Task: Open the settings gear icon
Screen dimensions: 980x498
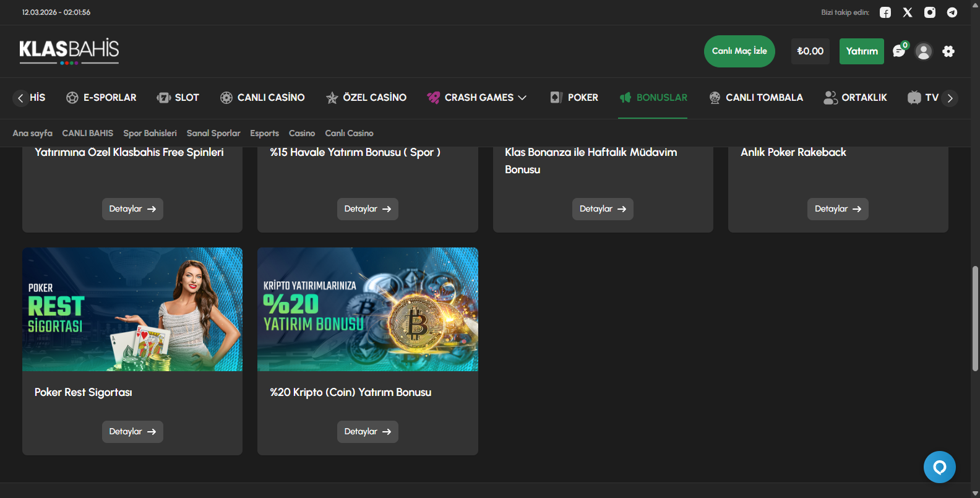Action: tap(948, 51)
